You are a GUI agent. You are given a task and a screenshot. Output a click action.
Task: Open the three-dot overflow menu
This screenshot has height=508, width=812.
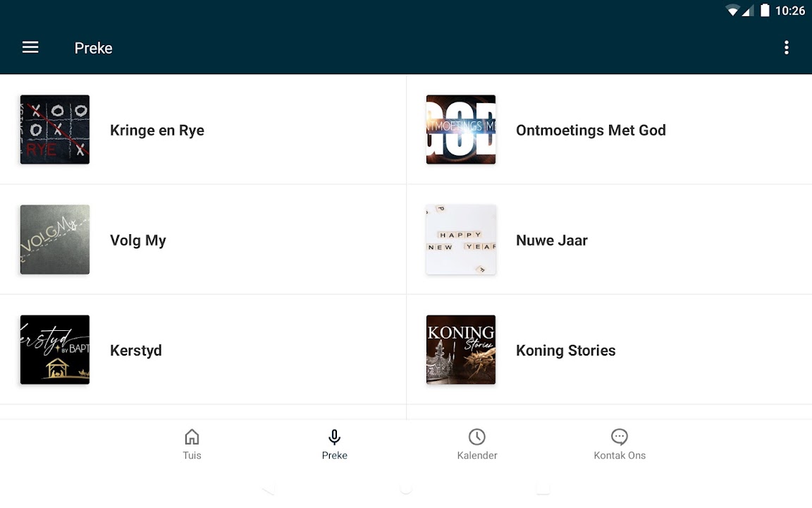786,47
